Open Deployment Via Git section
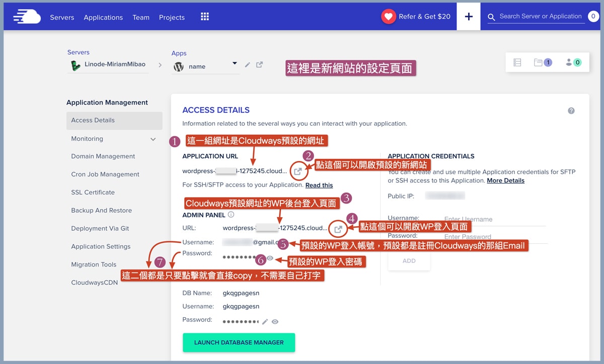The image size is (604, 364). click(100, 228)
